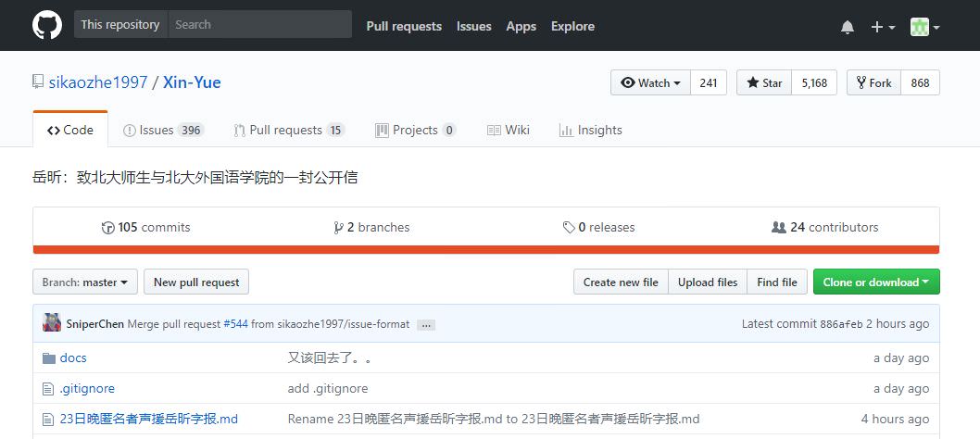Click the releases tag icon
Viewport: 980px width, 439px height.
pyautogui.click(x=569, y=228)
